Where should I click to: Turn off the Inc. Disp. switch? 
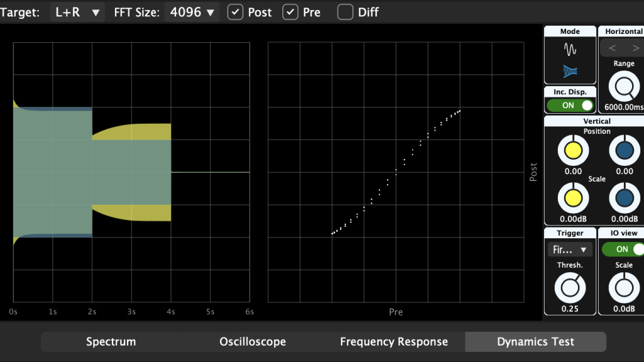(570, 105)
